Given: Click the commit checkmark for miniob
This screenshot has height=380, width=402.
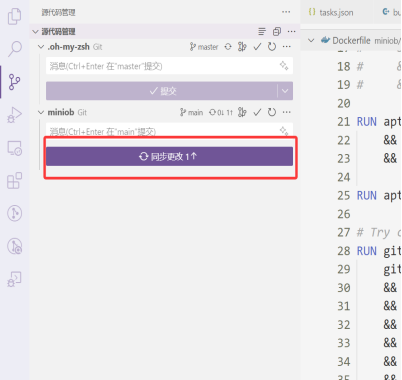Looking at the screenshot, I should tap(257, 112).
